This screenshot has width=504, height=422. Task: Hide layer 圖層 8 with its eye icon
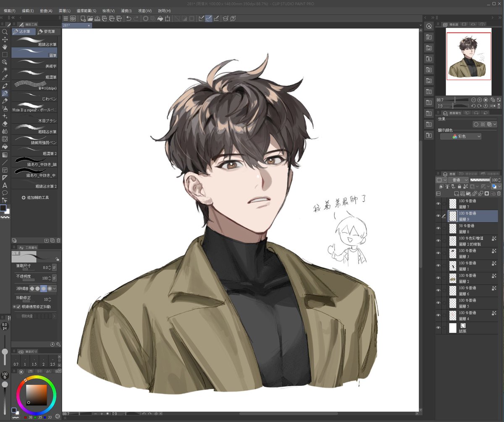click(x=438, y=228)
